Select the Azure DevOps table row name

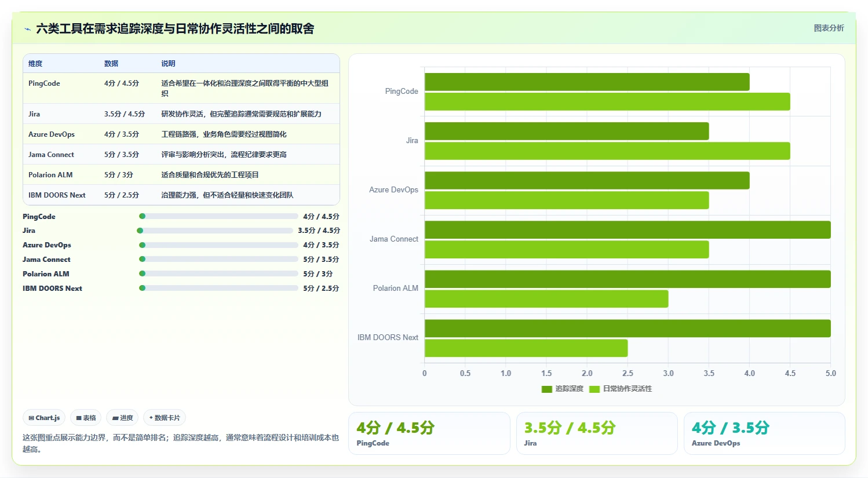[52, 134]
